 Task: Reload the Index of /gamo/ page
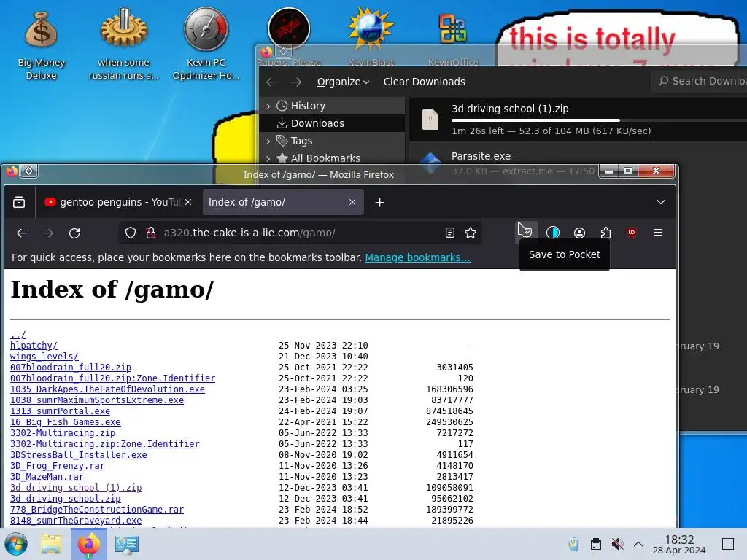click(x=74, y=233)
